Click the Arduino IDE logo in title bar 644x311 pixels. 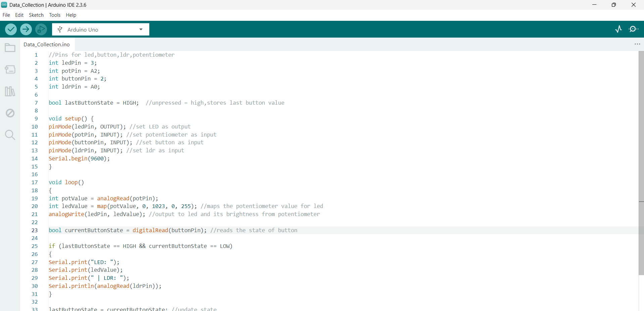click(4, 5)
